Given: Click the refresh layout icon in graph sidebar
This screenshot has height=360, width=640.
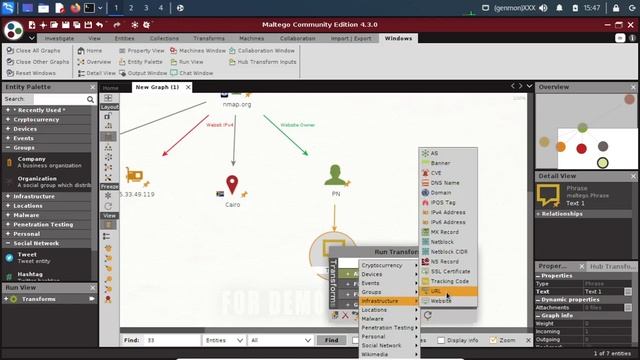Looking at the screenshot, I should 108,206.
